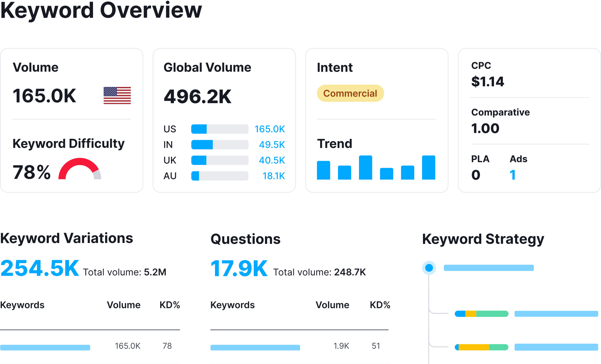Image resolution: width=601 pixels, height=364 pixels.
Task: Open the 254.5K Keyword Variations total
Action: point(40,268)
